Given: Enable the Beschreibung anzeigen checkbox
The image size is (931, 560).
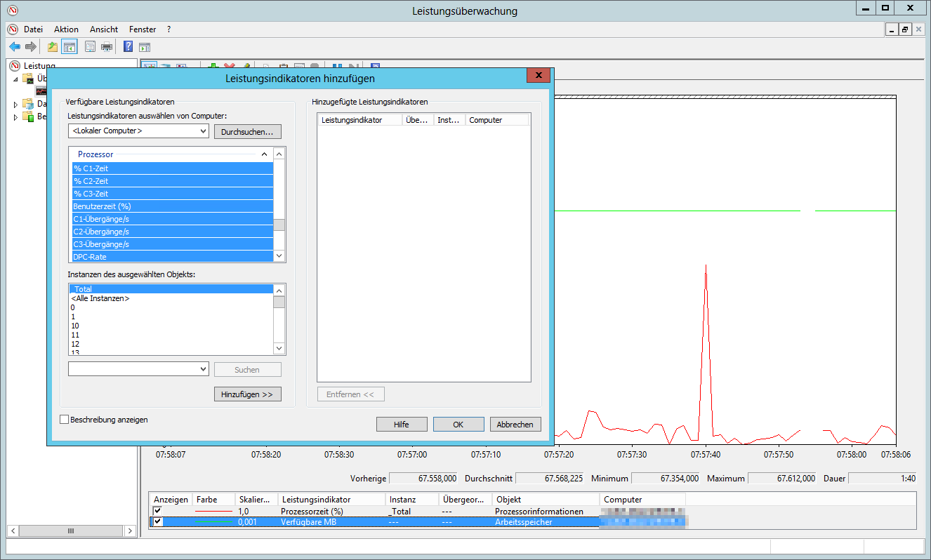Looking at the screenshot, I should pos(65,420).
